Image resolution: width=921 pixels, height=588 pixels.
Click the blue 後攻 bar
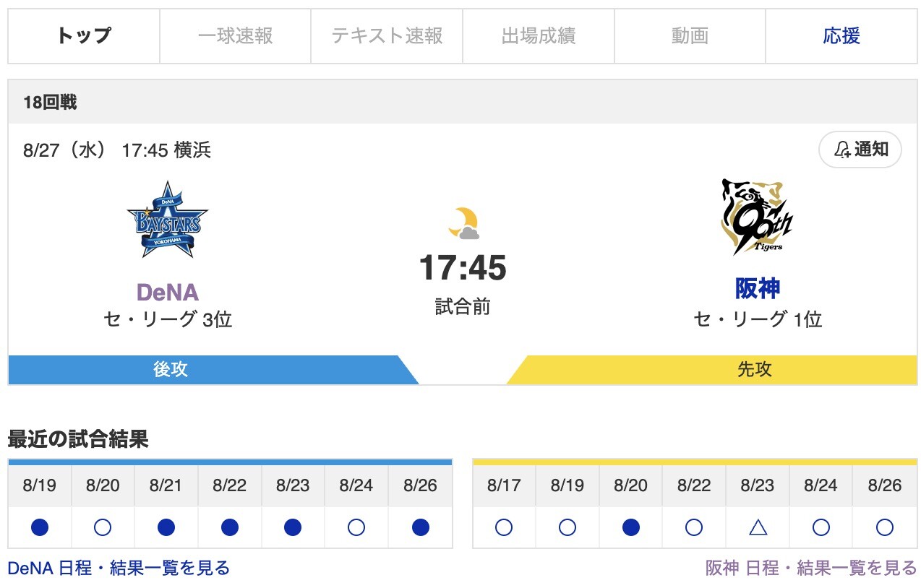[171, 370]
